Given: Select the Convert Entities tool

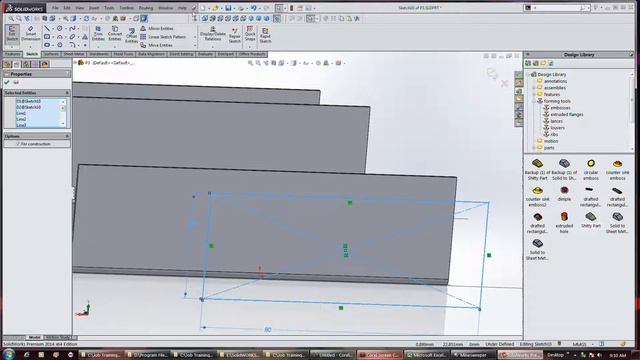Looking at the screenshot, I should (115, 33).
